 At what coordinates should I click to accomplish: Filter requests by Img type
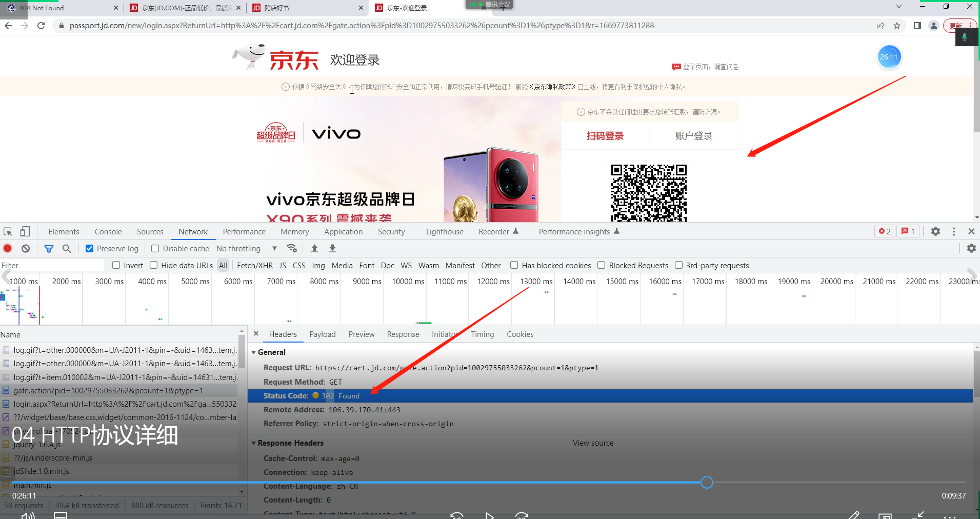pos(318,266)
